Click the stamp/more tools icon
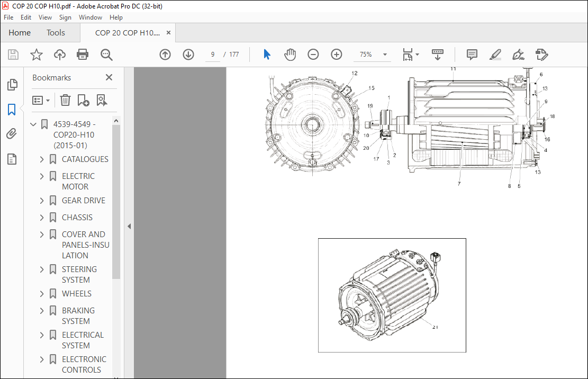This screenshot has height=379, width=588. [x=541, y=55]
